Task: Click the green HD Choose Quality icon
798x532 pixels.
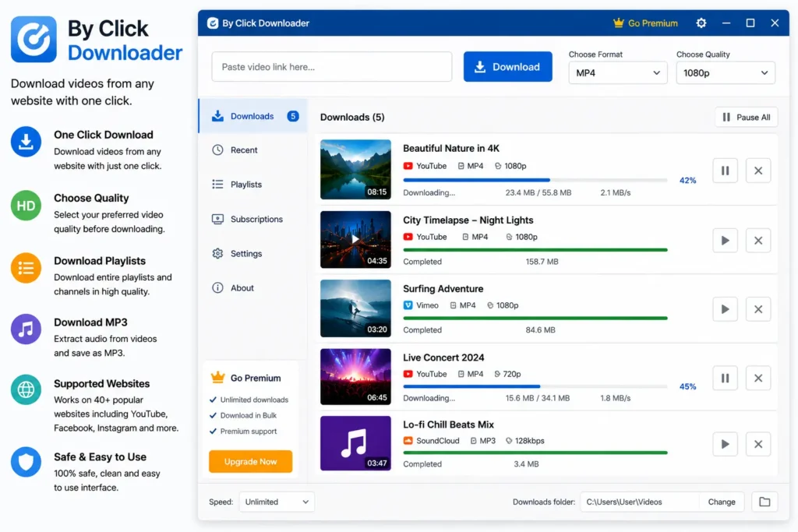Action: (26, 206)
